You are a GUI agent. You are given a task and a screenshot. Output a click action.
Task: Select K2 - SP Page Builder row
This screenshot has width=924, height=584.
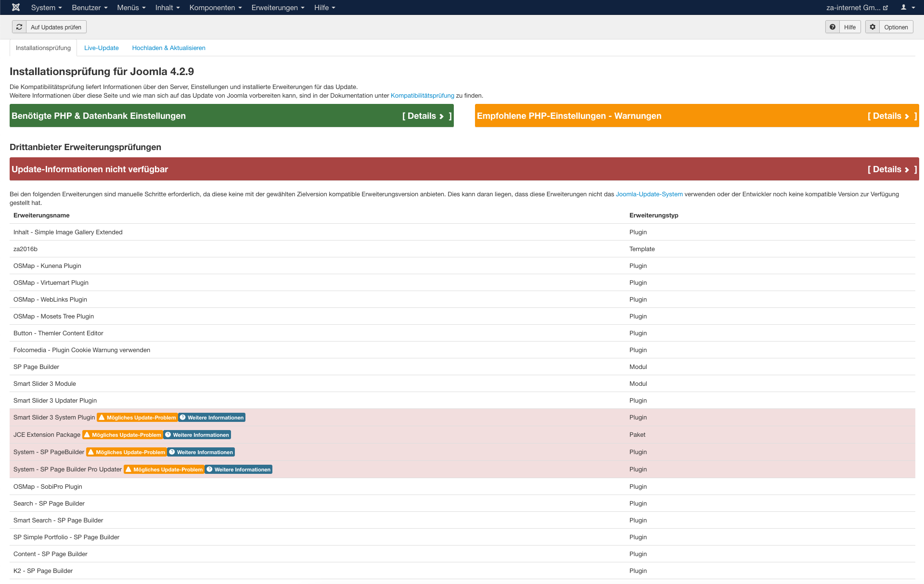462,571
